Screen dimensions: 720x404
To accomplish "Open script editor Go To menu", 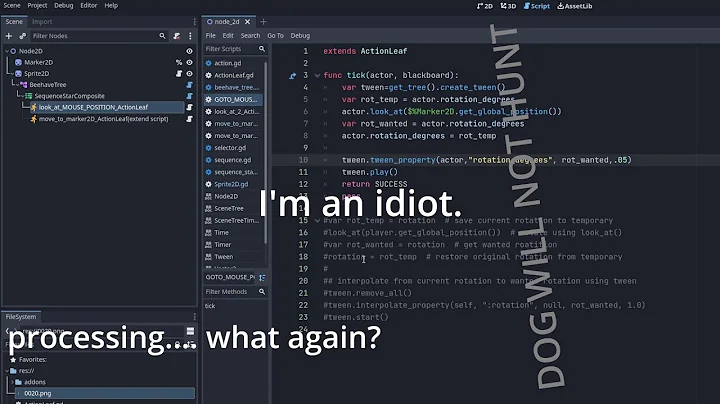I will coord(276,35).
